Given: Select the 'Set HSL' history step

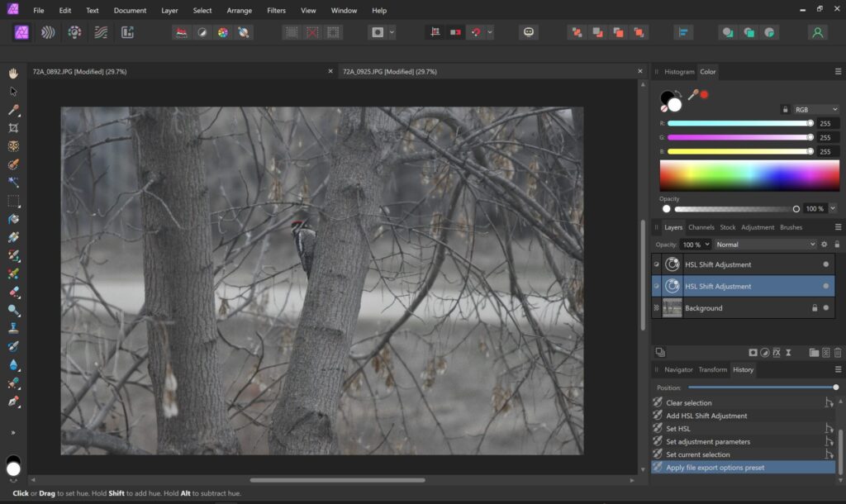Looking at the screenshot, I should [x=678, y=429].
